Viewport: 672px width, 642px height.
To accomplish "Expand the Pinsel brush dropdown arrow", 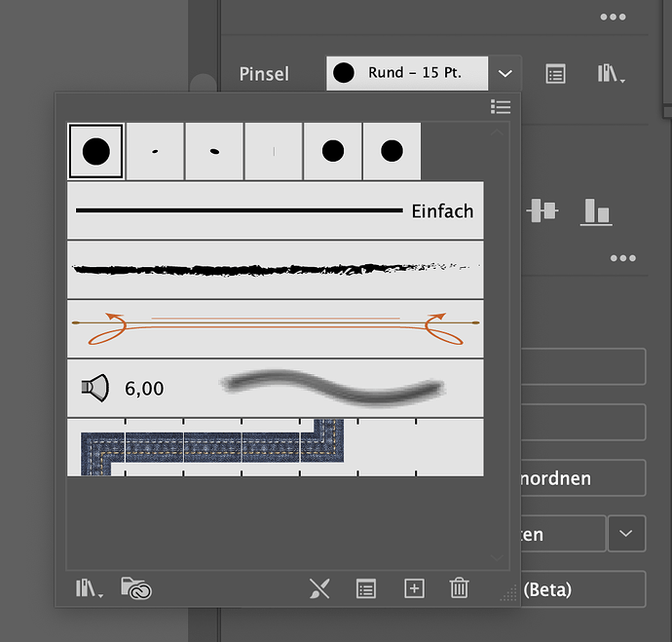I will (504, 73).
